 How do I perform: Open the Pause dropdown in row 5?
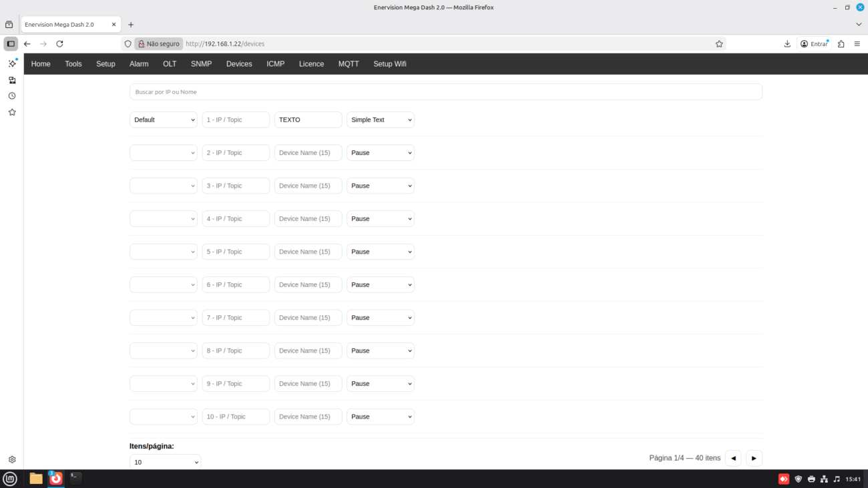(380, 252)
